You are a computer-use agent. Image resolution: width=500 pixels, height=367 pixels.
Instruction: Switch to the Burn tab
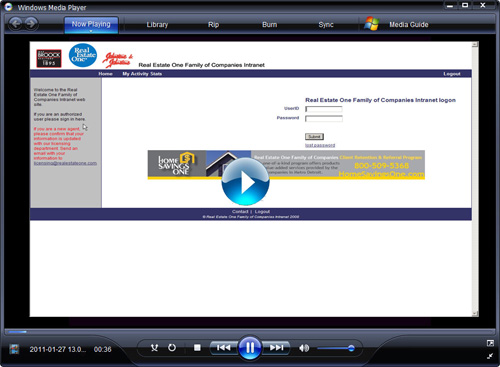point(269,24)
